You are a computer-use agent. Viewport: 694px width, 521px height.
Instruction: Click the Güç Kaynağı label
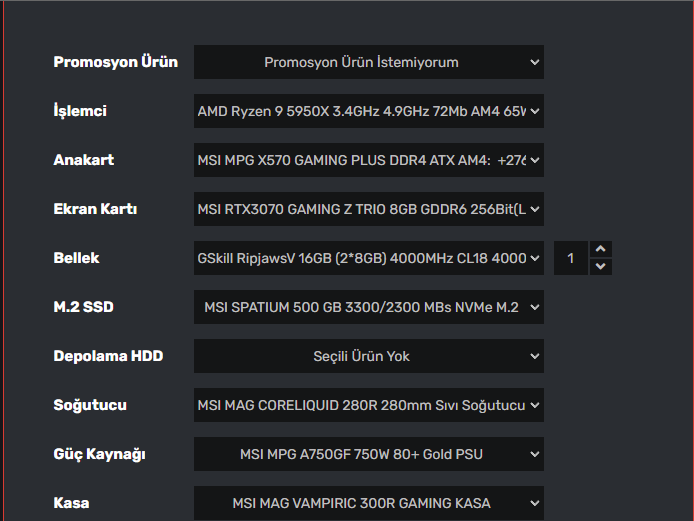point(99,454)
